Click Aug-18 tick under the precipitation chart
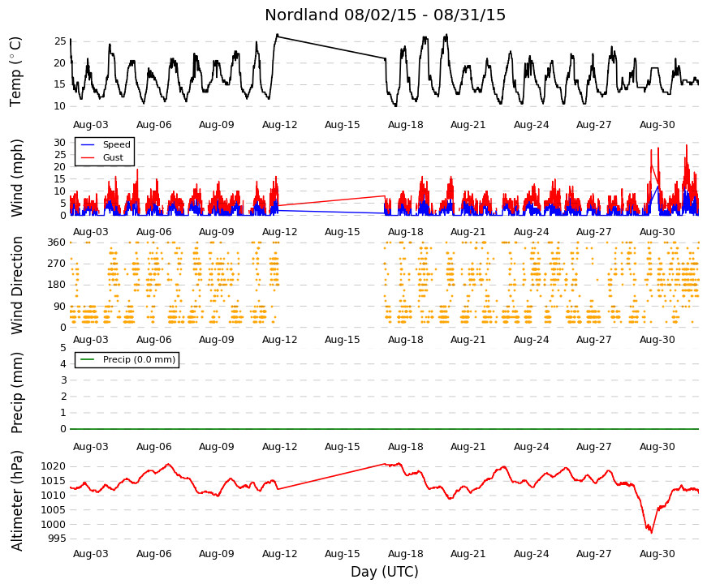 coord(405,447)
